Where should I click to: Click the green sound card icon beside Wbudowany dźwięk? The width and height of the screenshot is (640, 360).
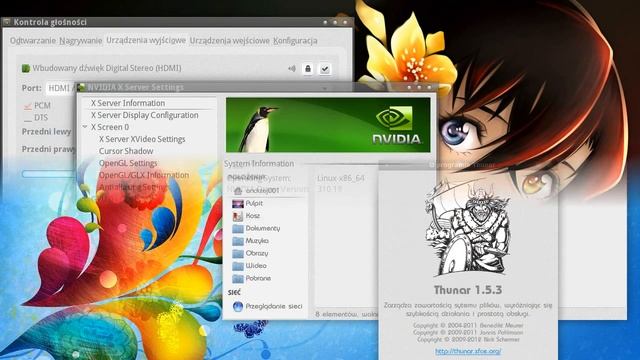point(26,68)
